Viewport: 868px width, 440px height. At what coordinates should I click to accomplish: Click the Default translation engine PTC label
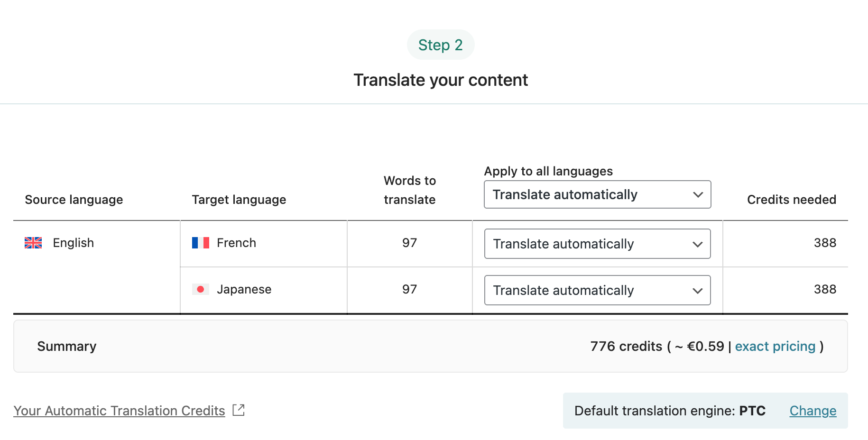point(670,411)
